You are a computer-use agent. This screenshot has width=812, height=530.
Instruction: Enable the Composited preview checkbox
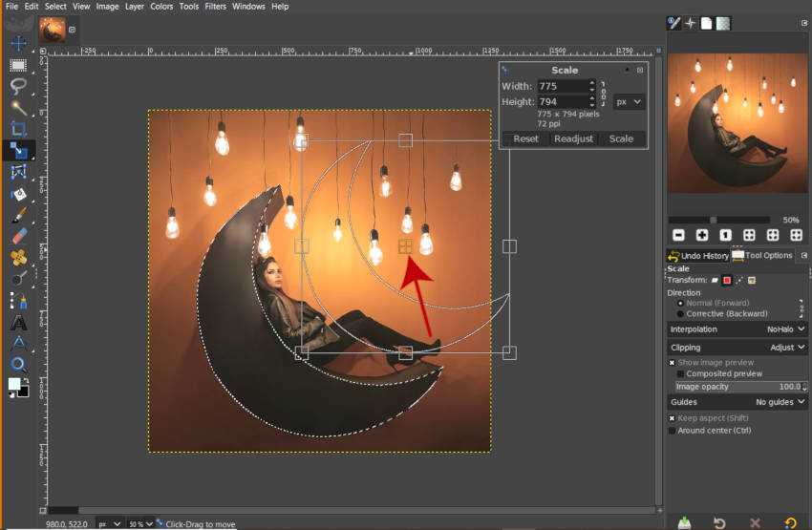pos(680,374)
